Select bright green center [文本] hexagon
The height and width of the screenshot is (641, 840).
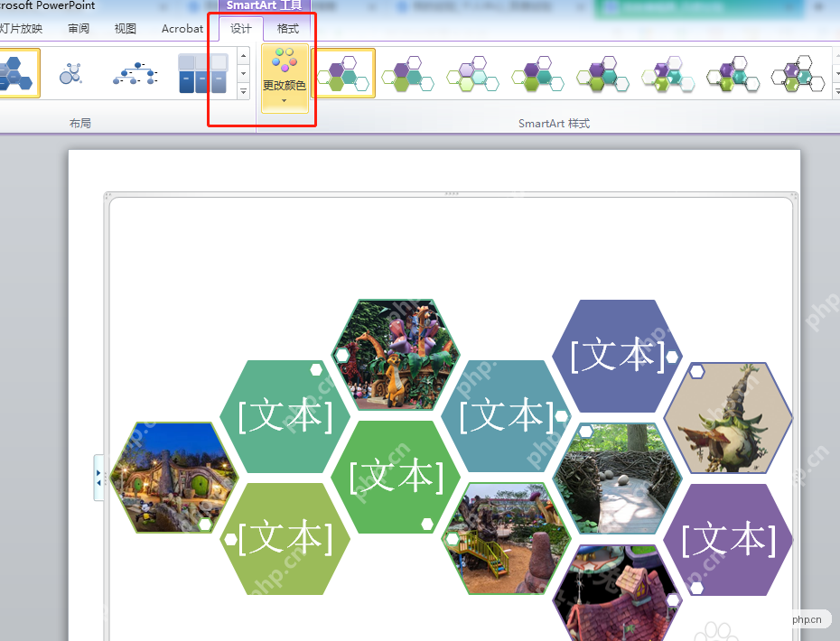(x=396, y=477)
